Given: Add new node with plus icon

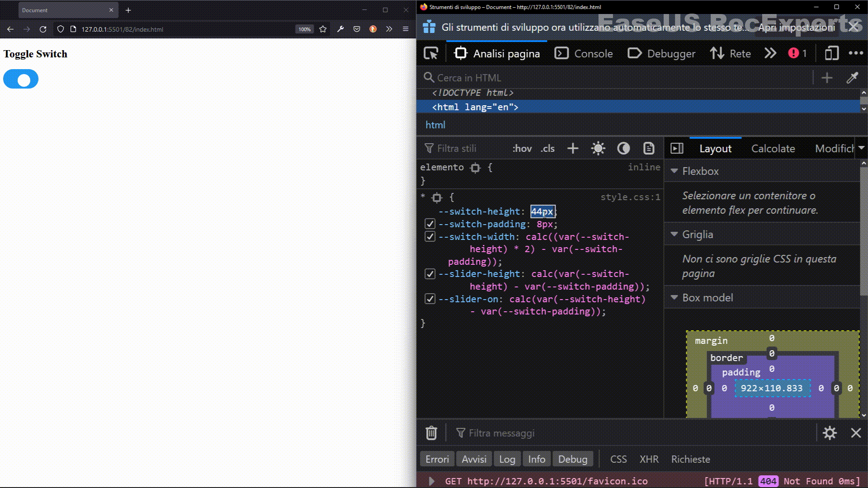Looking at the screenshot, I should (x=827, y=78).
